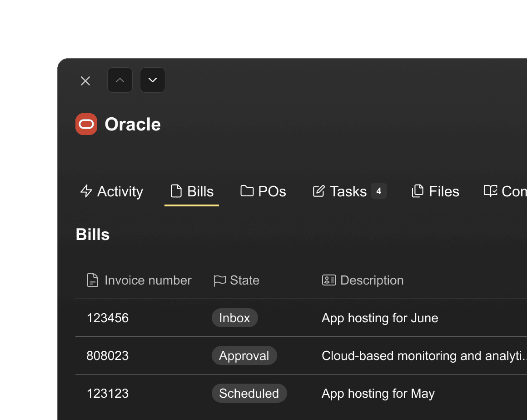Close the Oracle vendor panel

tap(85, 81)
